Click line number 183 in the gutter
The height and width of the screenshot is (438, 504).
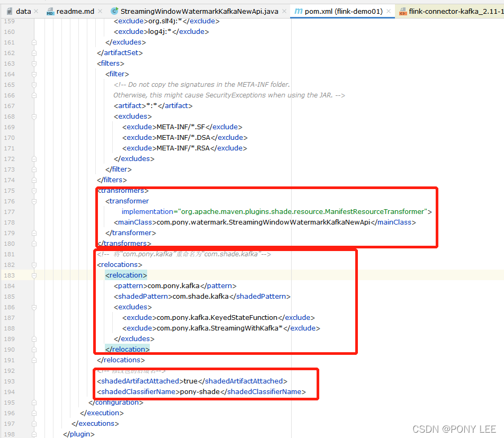click(x=10, y=275)
